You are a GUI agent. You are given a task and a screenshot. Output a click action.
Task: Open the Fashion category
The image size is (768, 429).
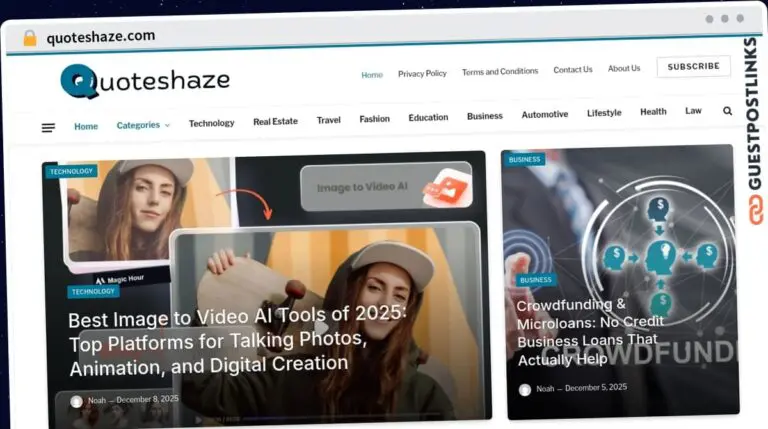coord(375,119)
